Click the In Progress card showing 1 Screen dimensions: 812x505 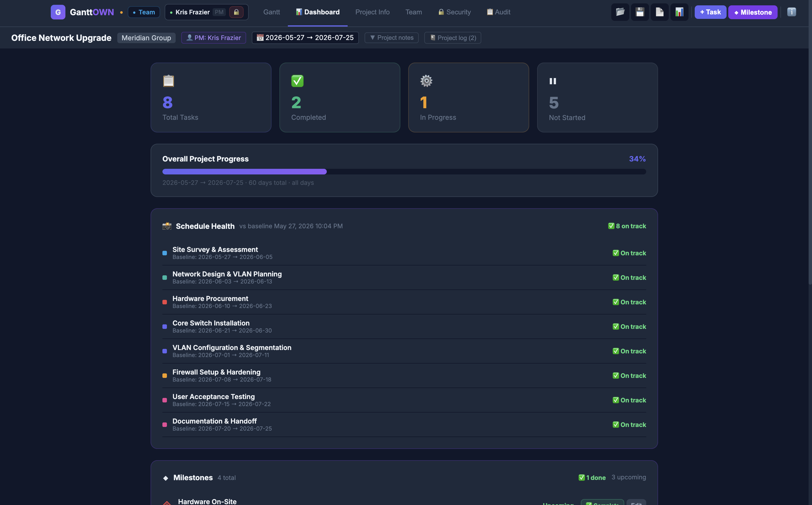coord(469,98)
